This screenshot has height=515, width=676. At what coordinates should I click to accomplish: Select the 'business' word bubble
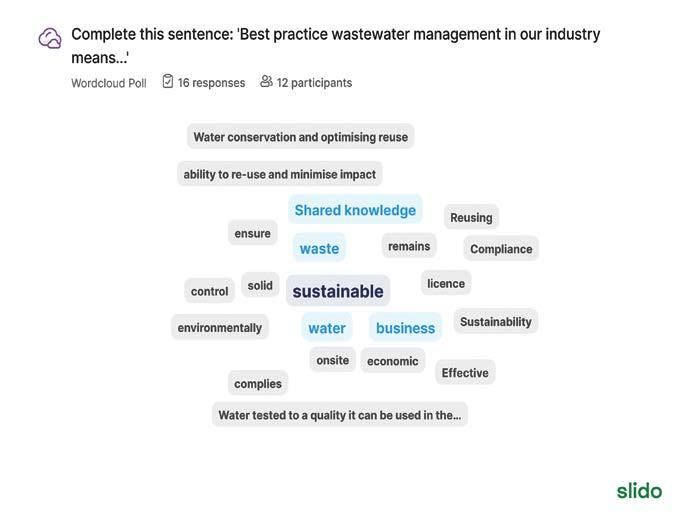click(405, 328)
